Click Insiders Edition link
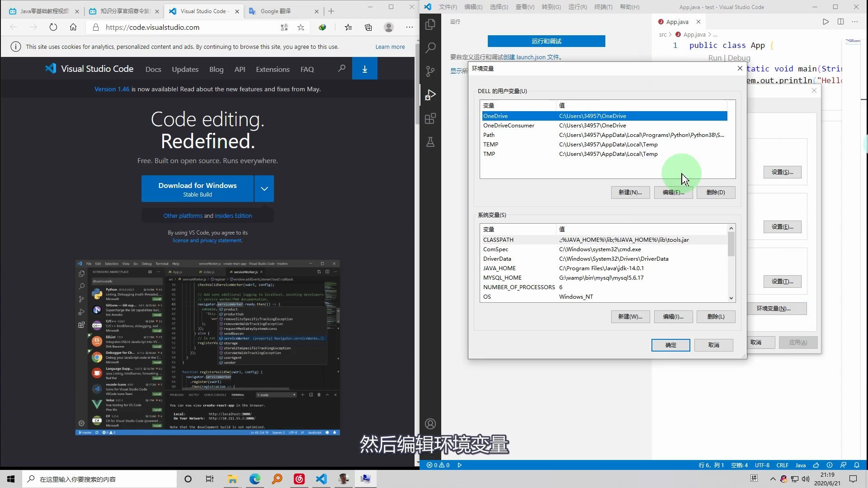The image size is (868, 488). pyautogui.click(x=233, y=216)
